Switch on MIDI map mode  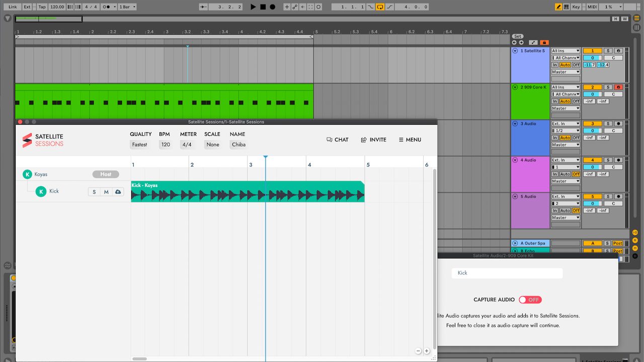coord(592,7)
